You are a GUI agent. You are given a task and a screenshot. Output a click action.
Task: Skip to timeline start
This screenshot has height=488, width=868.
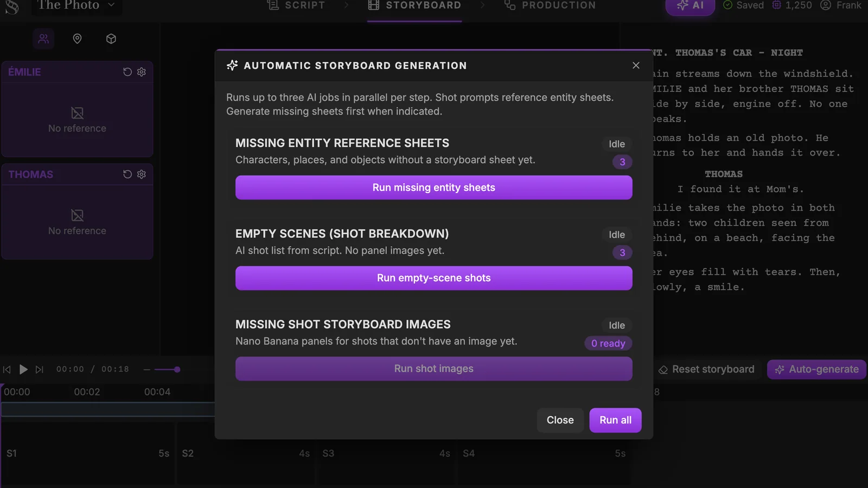pos(7,369)
